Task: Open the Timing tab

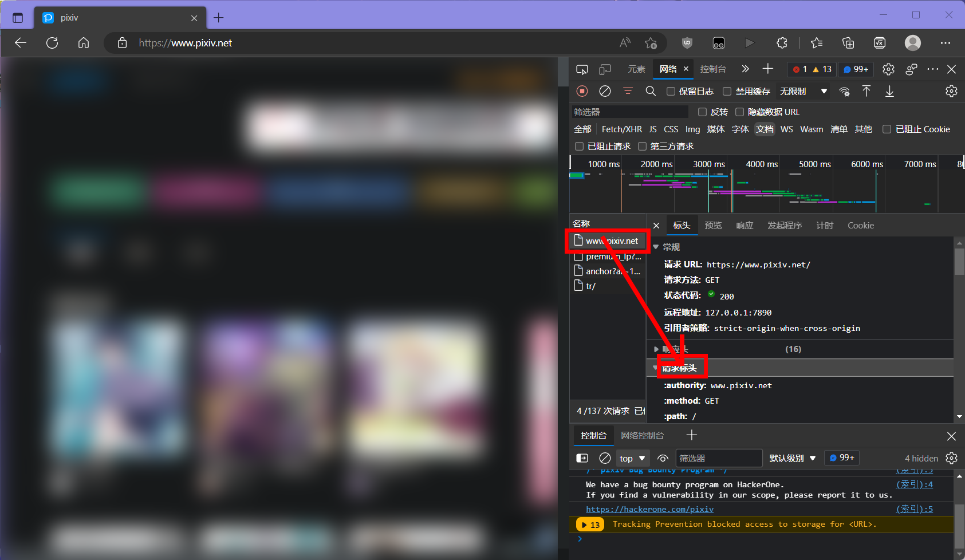Action: [825, 226]
